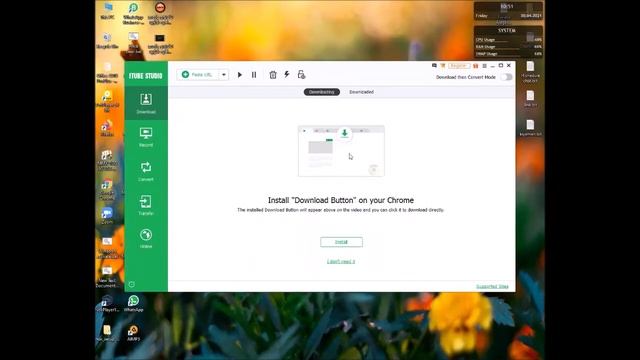Select the WhatsApp Business desktop icon

click(133, 13)
